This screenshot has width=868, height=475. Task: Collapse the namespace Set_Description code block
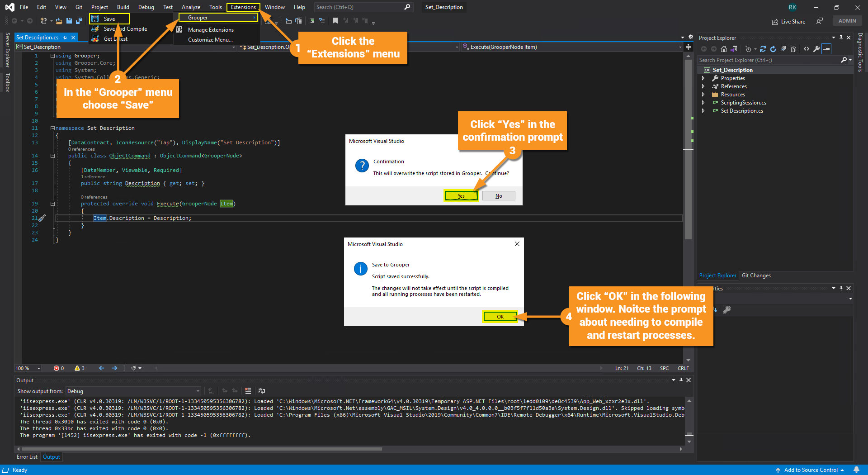click(x=52, y=128)
